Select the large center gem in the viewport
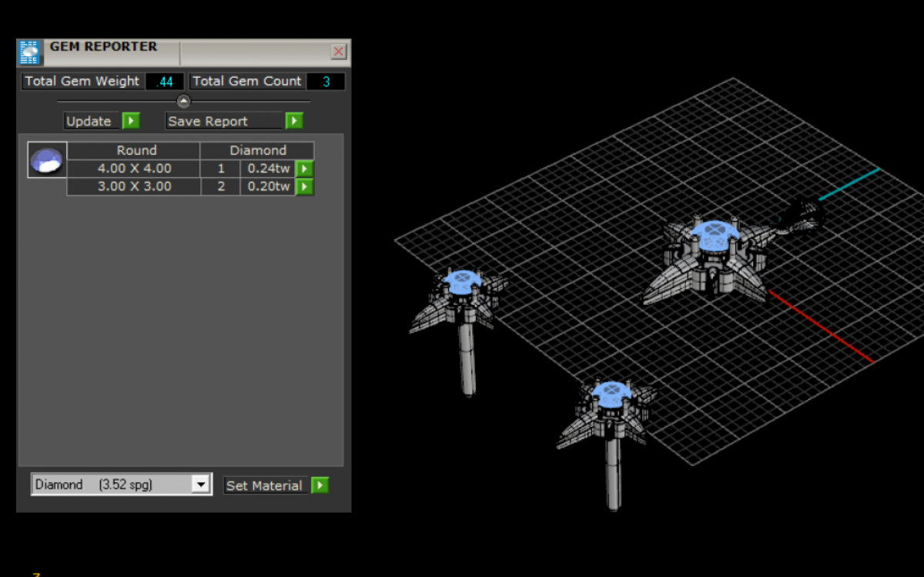Screen dimensions: 924x577 point(715,233)
